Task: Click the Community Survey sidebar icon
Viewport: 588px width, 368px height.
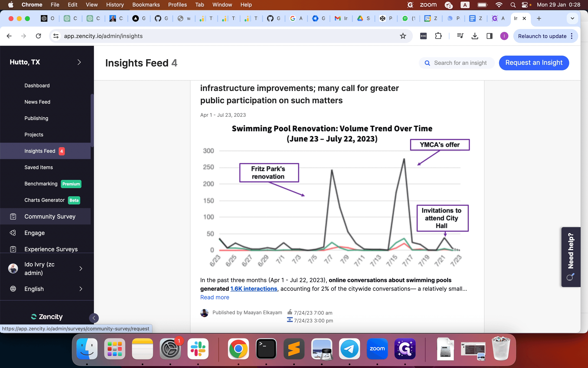Action: pos(13,216)
